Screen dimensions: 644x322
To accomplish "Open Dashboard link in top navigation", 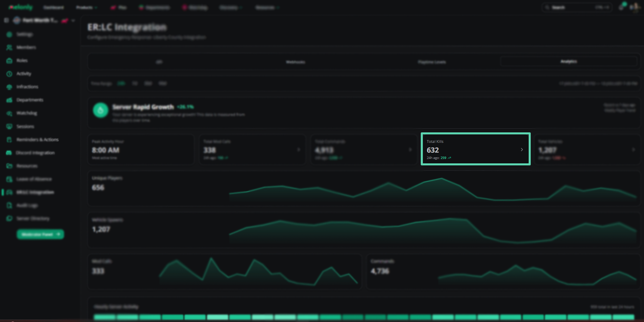I will click(x=54, y=7).
